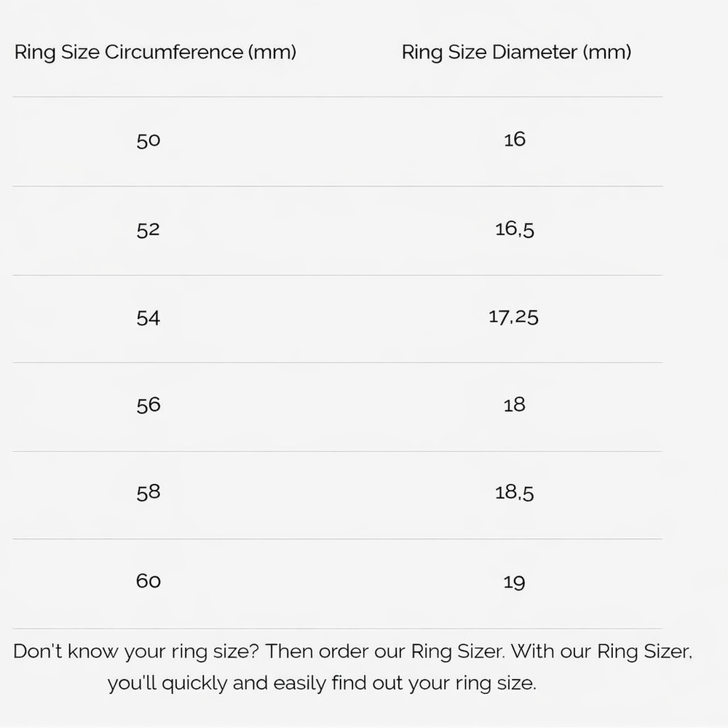
Task: Select circumference value 58
Action: coord(149,493)
